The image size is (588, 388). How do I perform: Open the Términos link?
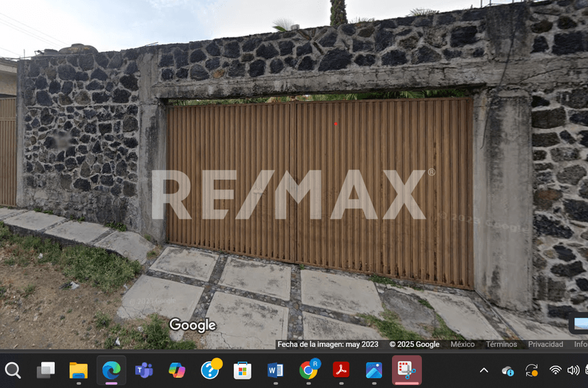(x=501, y=345)
